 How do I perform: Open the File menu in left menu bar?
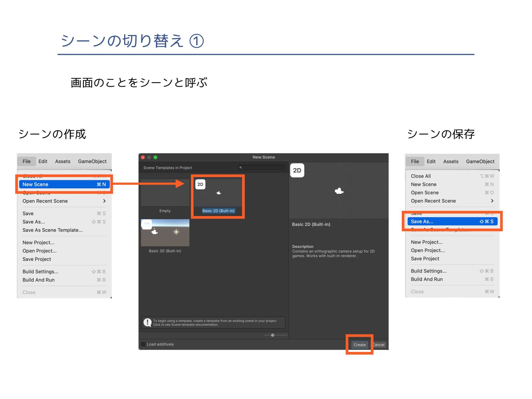pyautogui.click(x=27, y=161)
